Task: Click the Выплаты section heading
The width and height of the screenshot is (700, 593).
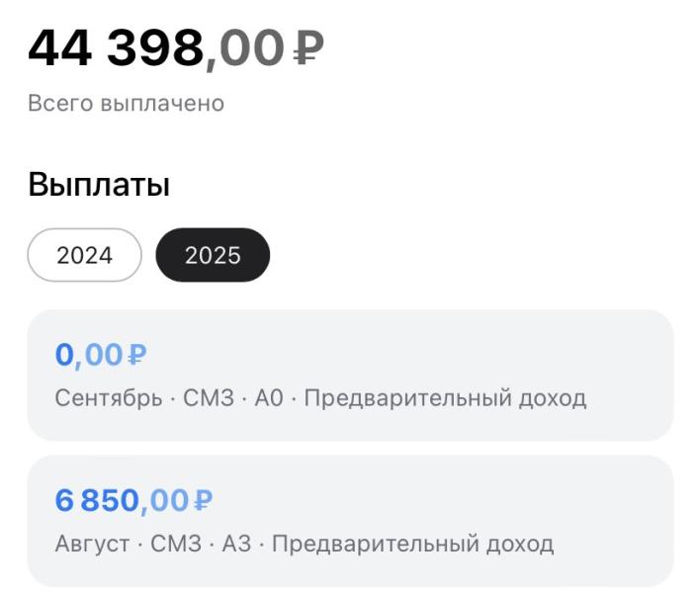Action: tap(99, 184)
